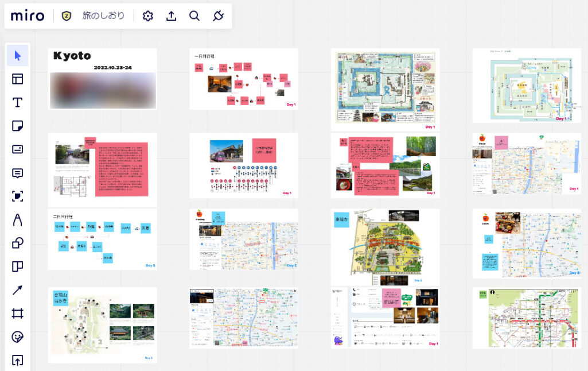Click the Upload tool icon
The height and width of the screenshot is (371, 588).
pos(18,361)
